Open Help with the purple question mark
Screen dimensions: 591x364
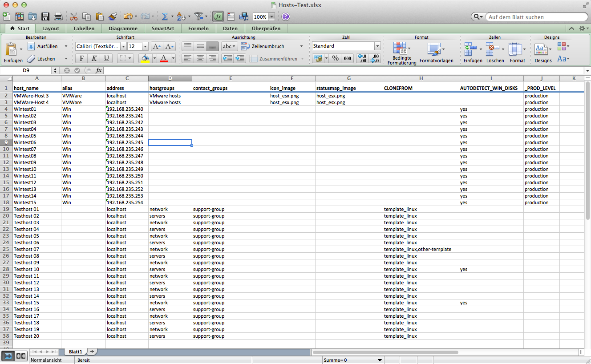[286, 16]
